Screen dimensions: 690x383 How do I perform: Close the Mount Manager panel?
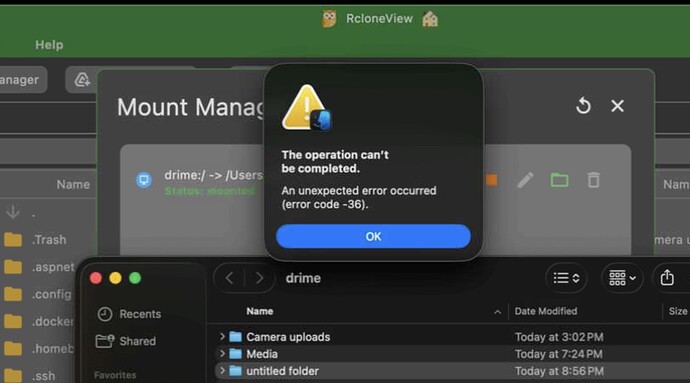click(x=617, y=106)
